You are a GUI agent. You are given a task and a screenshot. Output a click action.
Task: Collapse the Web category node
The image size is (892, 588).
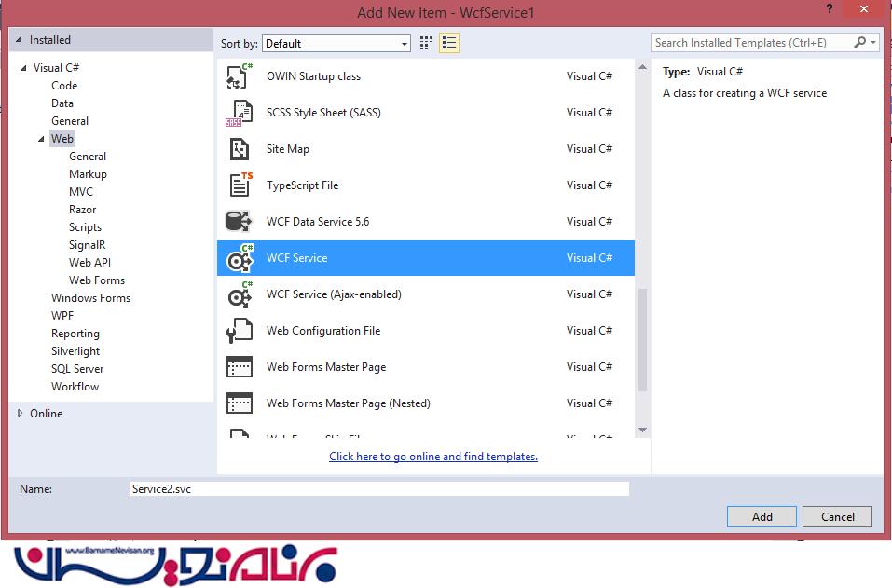[x=42, y=139]
